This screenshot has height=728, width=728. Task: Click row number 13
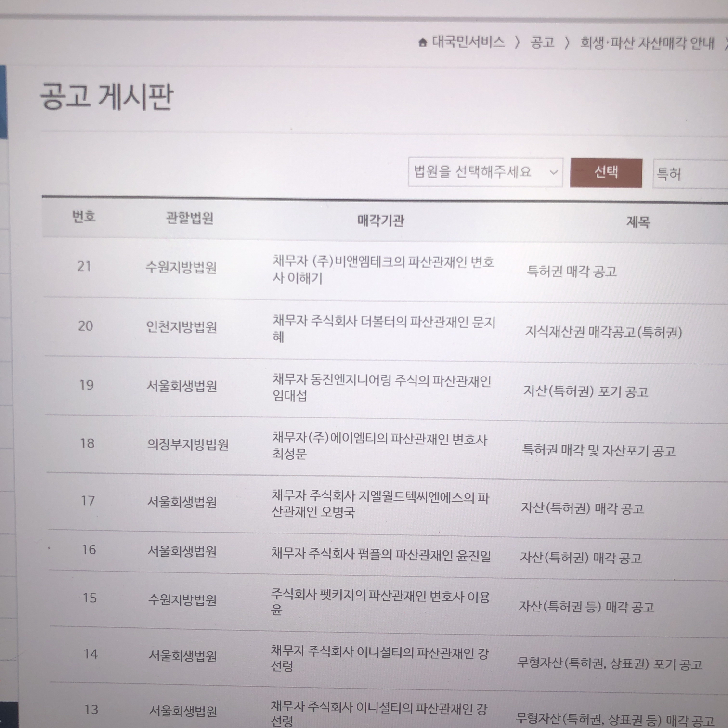91,709
